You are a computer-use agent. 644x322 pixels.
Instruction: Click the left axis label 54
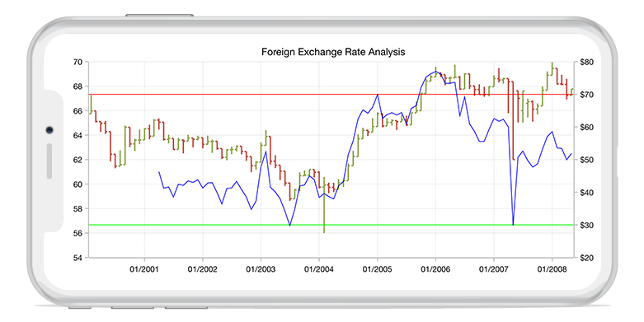[x=78, y=258]
